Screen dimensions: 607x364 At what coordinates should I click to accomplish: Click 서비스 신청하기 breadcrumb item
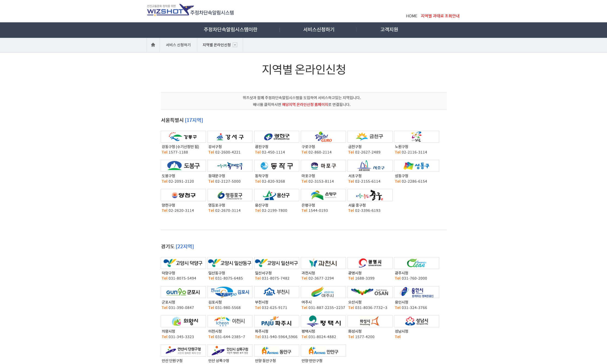coord(178,45)
